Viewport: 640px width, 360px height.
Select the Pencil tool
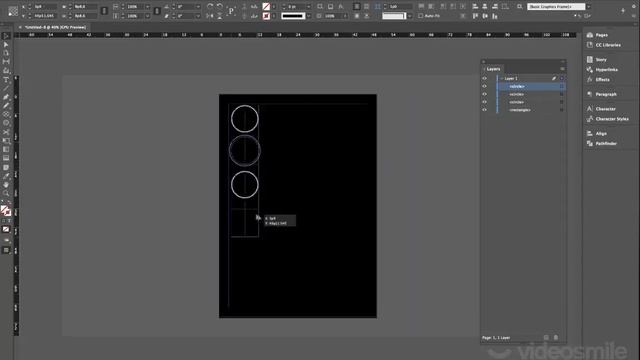coord(6,106)
